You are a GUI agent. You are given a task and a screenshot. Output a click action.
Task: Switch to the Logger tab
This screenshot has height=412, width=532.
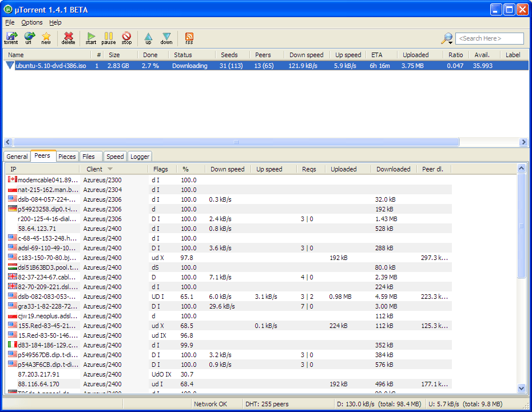[x=140, y=157]
